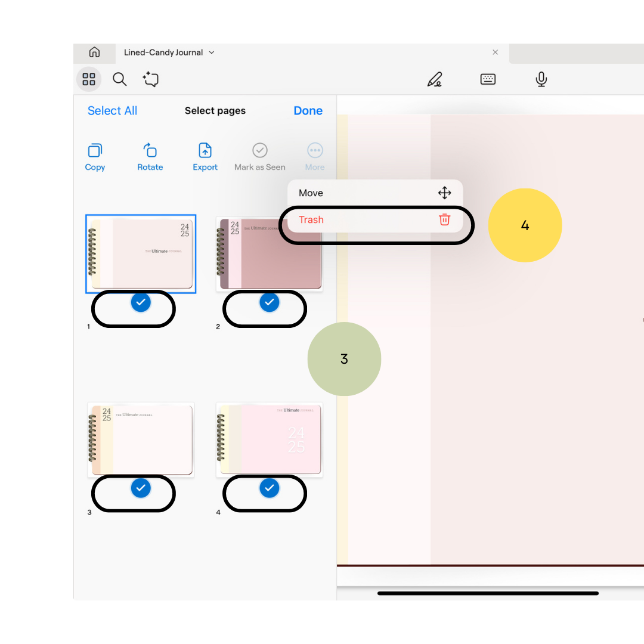Switch to the keyboard input tool
Screen dimensions: 644x644
pos(488,79)
